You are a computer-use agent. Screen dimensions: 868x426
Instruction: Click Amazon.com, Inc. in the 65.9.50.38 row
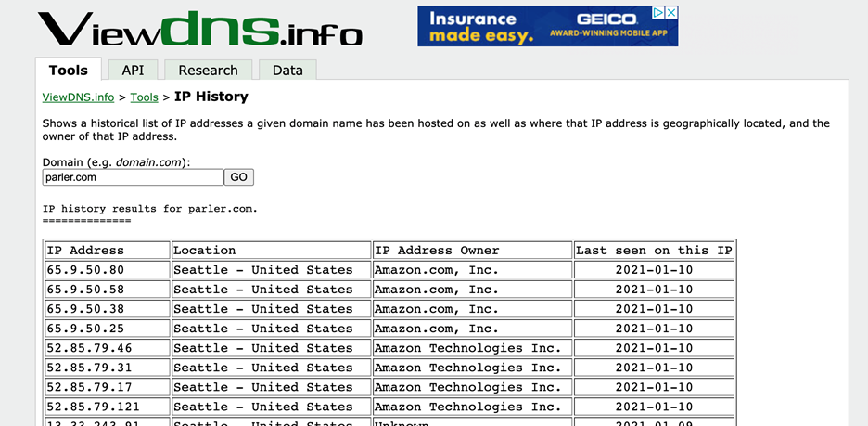point(436,309)
